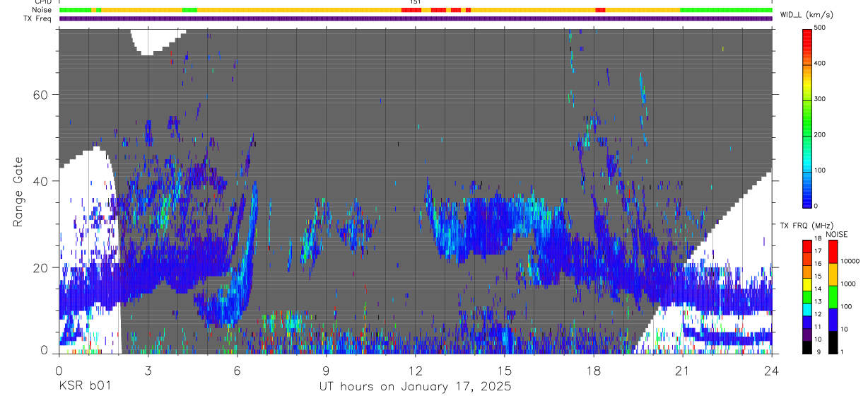Image resolution: width=868 pixels, height=401 pixels.
Task: Click the 'Range Gate' y-axis label
Action: tap(18, 192)
